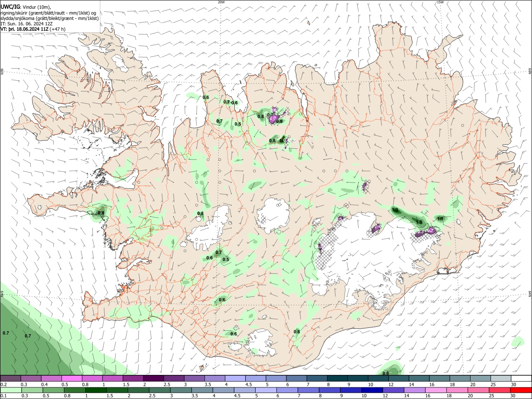The image size is (532, 399).
Task: Select the 'IT: Sun. 16. 06. 2024 12Z' line
Action: click(27, 24)
